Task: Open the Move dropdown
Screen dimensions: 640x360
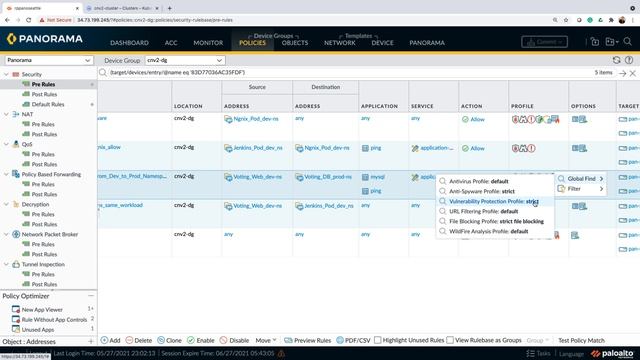Action: click(266, 340)
